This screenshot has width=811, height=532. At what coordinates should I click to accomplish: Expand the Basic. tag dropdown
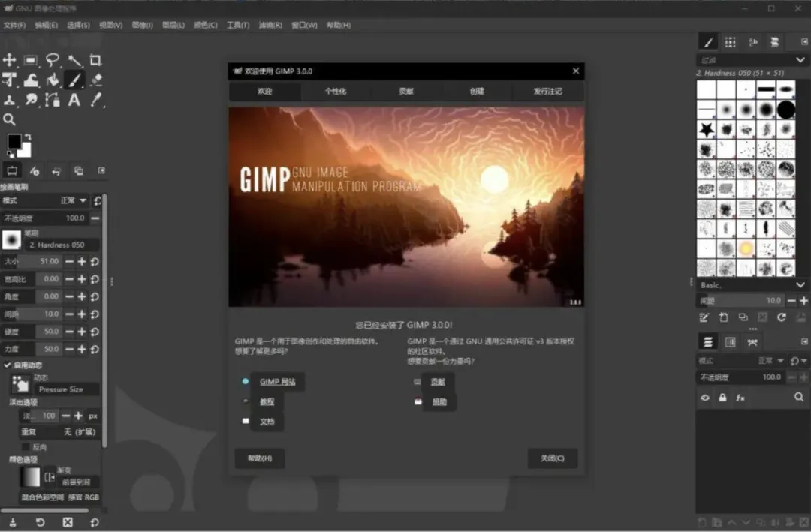tap(800, 285)
